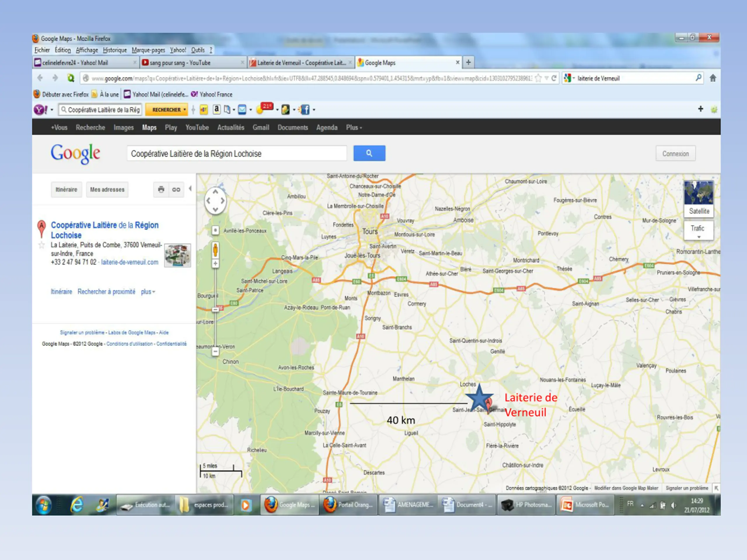
Task: Click Google Maps search input field
Action: 237,154
